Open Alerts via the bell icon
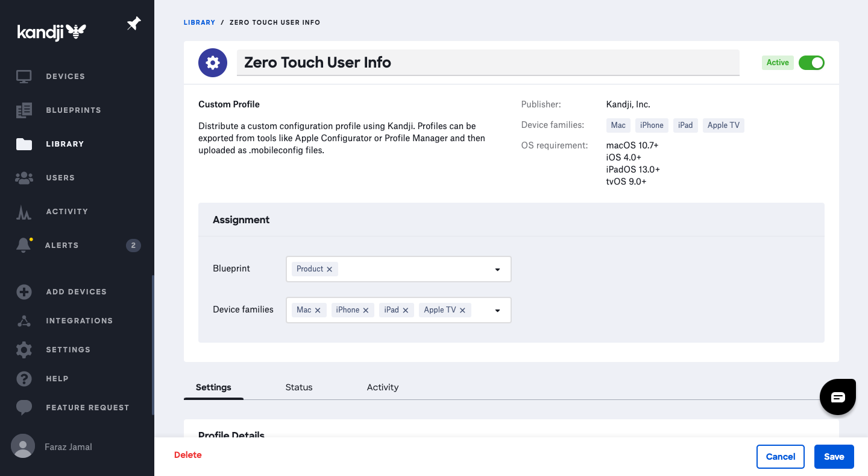This screenshot has height=476, width=868. pyautogui.click(x=24, y=245)
